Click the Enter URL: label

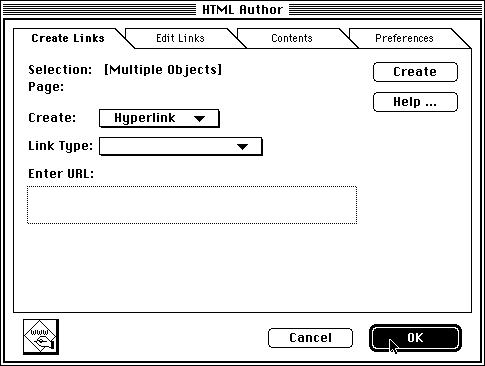tap(61, 174)
